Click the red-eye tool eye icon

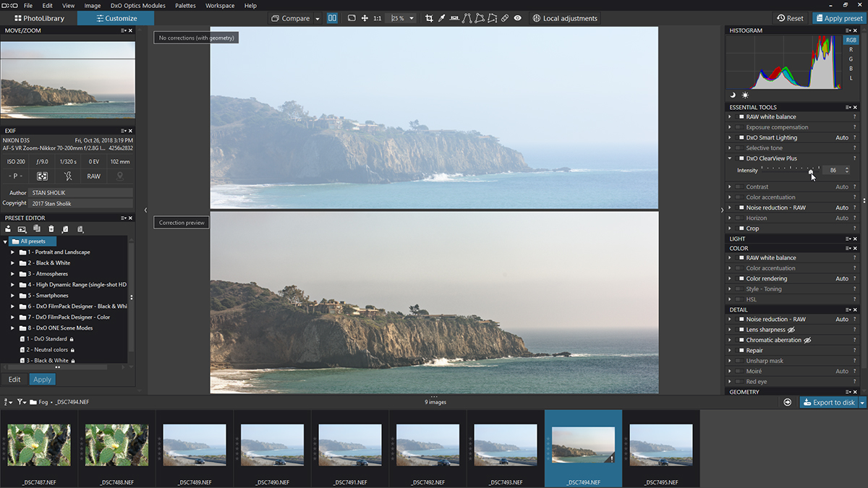pyautogui.click(x=518, y=18)
